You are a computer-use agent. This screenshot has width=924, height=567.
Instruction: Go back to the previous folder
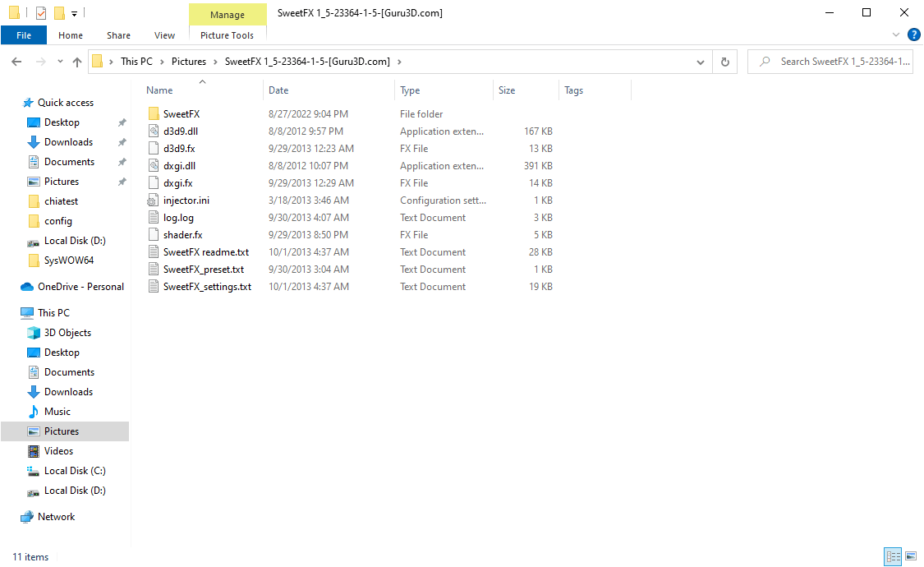(16, 62)
